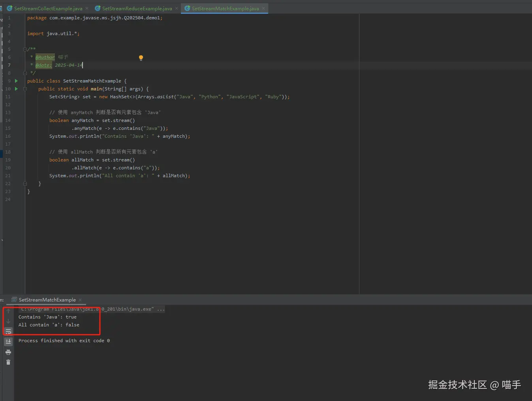
Task: Click '2025-04-14' date value in comment
Action: point(69,65)
